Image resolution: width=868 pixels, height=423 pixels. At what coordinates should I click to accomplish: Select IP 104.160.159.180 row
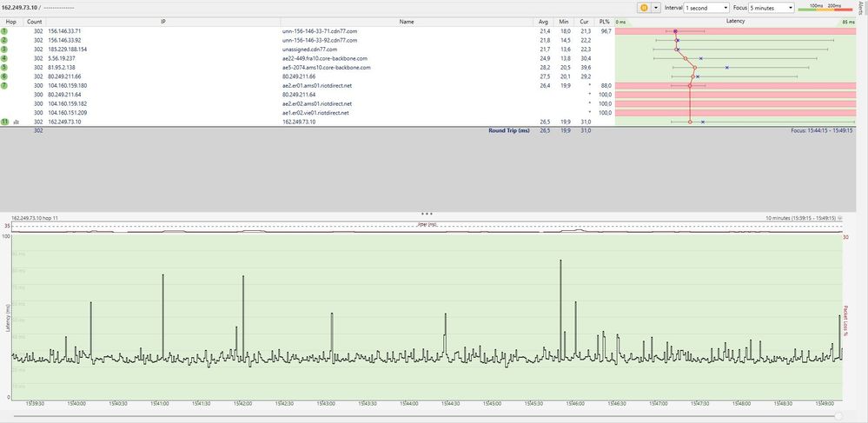tap(68, 86)
